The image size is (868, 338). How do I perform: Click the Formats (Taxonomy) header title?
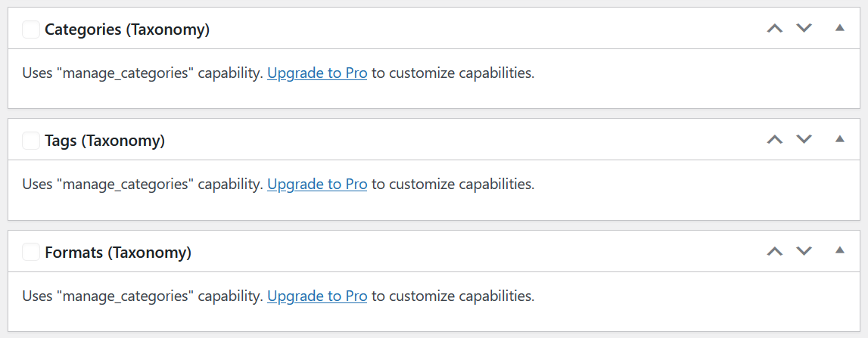click(118, 252)
